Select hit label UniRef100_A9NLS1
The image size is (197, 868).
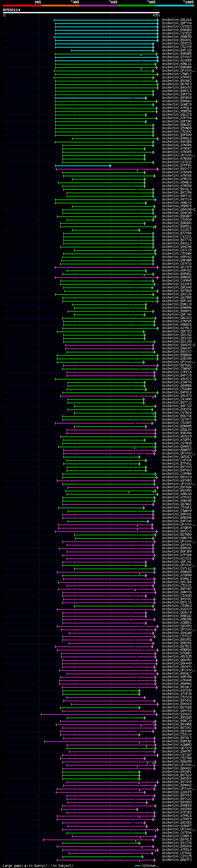tap(177, 64)
